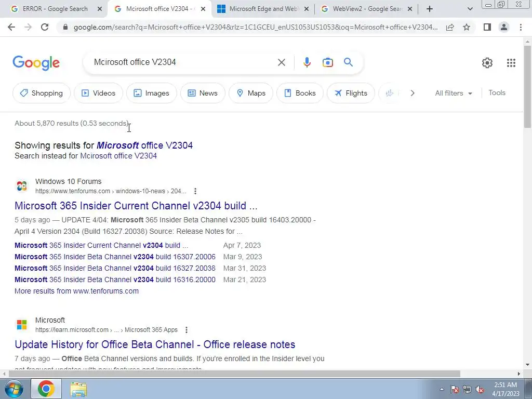
Task: Open search Tools options
Action: [x=497, y=92]
